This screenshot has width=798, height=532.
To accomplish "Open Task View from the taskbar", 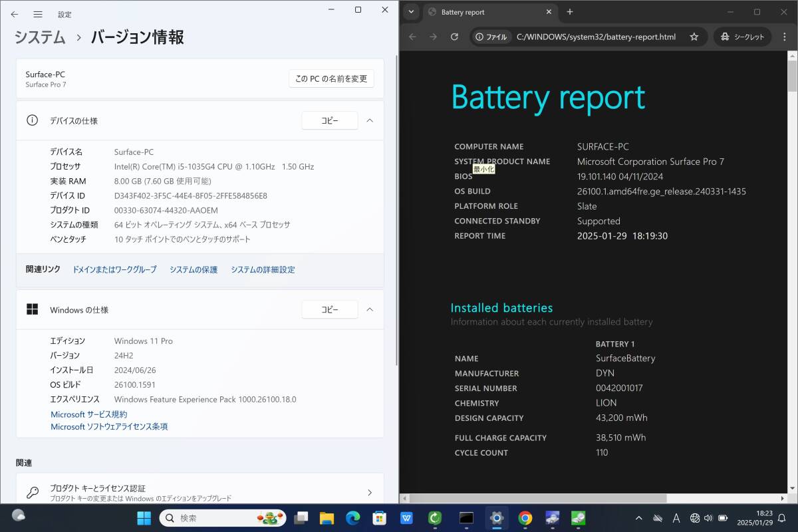I will point(302,518).
